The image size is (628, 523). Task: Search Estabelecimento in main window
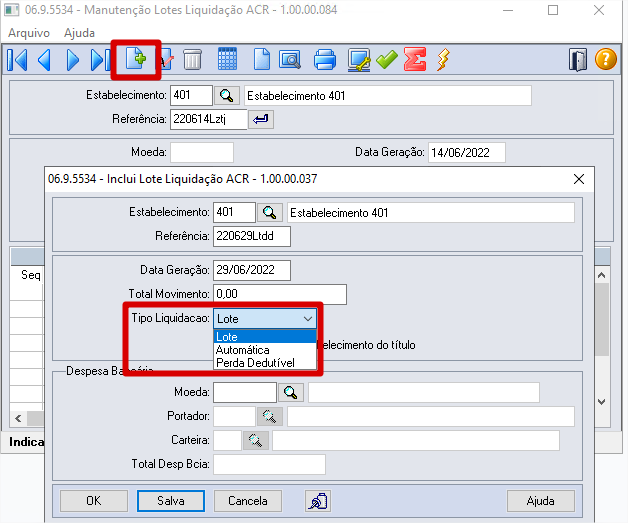(x=227, y=96)
